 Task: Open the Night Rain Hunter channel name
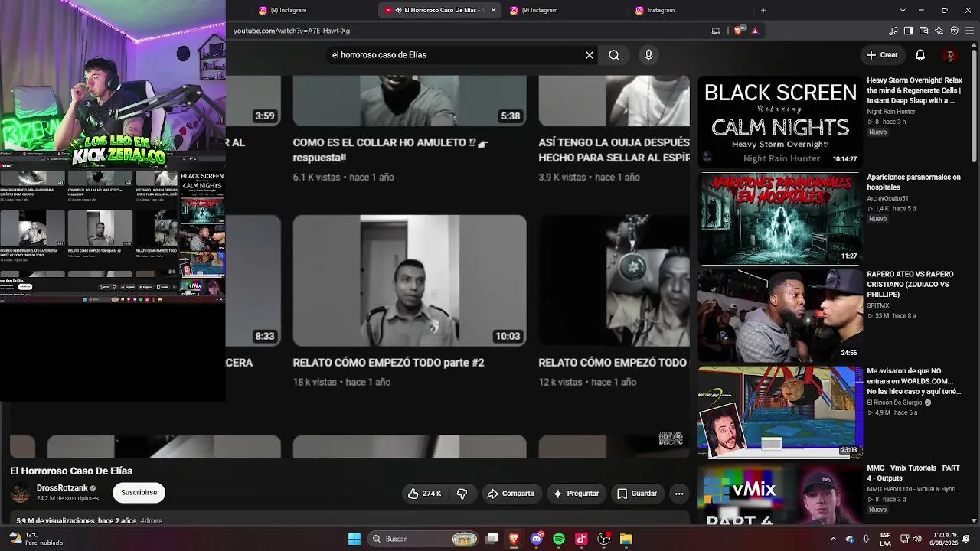point(891,112)
